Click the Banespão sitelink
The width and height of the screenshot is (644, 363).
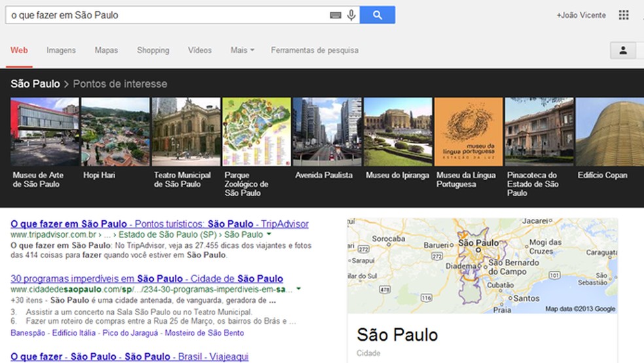[28, 333]
